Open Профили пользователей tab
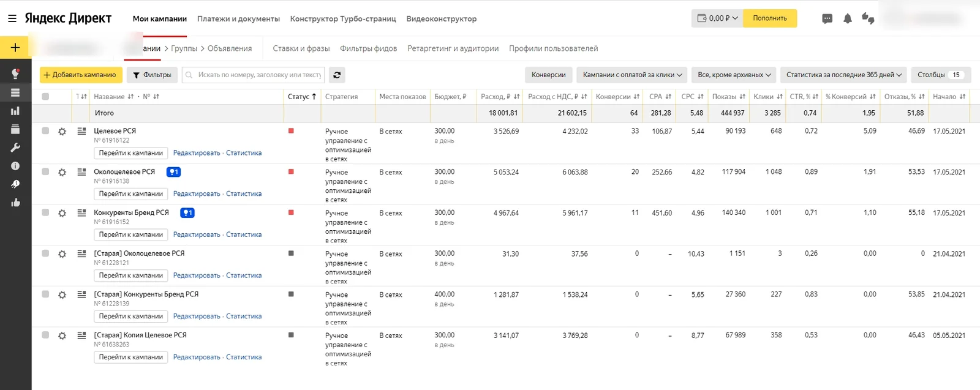The width and height of the screenshot is (980, 390). pos(553,48)
